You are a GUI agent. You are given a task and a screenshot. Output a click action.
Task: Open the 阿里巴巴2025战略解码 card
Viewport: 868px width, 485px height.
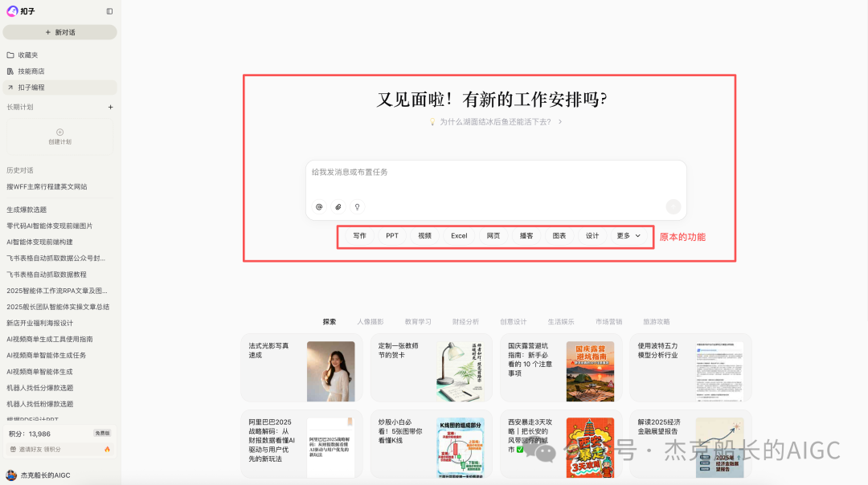pos(301,444)
